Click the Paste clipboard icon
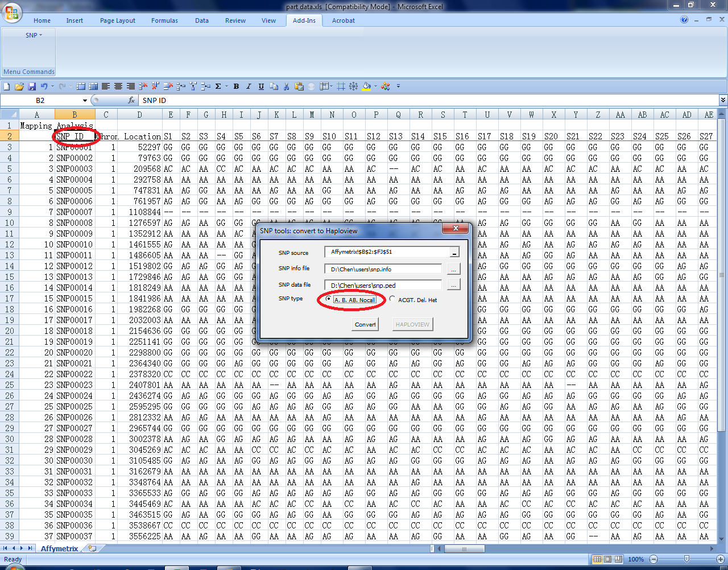The height and width of the screenshot is (570, 728). [x=299, y=86]
